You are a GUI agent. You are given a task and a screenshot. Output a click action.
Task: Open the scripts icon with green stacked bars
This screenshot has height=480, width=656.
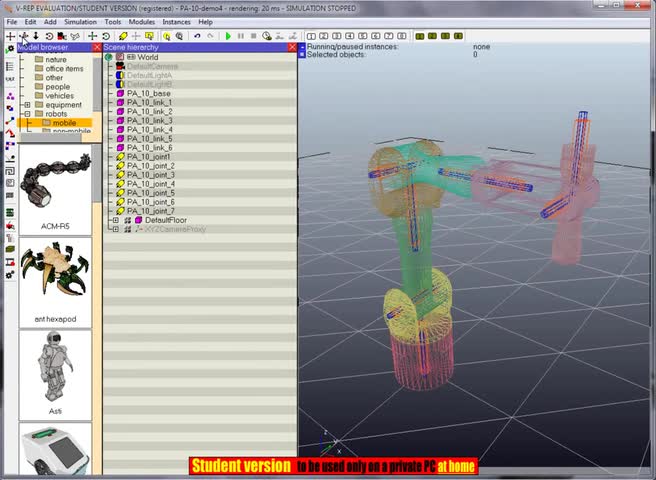(x=10, y=213)
